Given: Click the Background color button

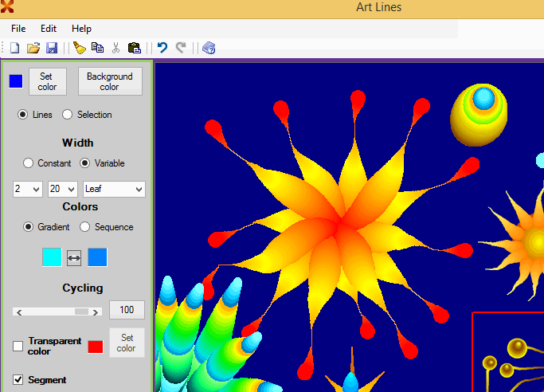Looking at the screenshot, I should pos(110,81).
